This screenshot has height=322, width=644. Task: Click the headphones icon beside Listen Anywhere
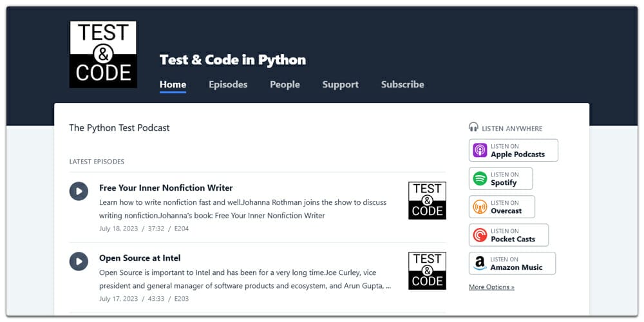pyautogui.click(x=474, y=128)
